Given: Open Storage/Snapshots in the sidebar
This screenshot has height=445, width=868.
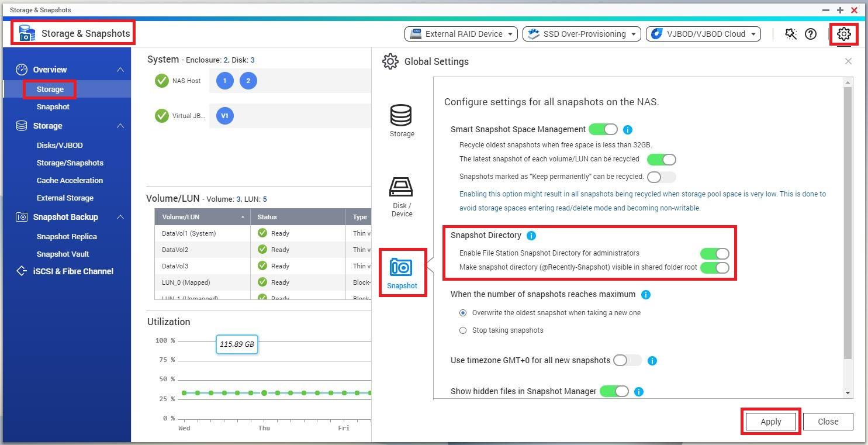Looking at the screenshot, I should pyautogui.click(x=70, y=163).
